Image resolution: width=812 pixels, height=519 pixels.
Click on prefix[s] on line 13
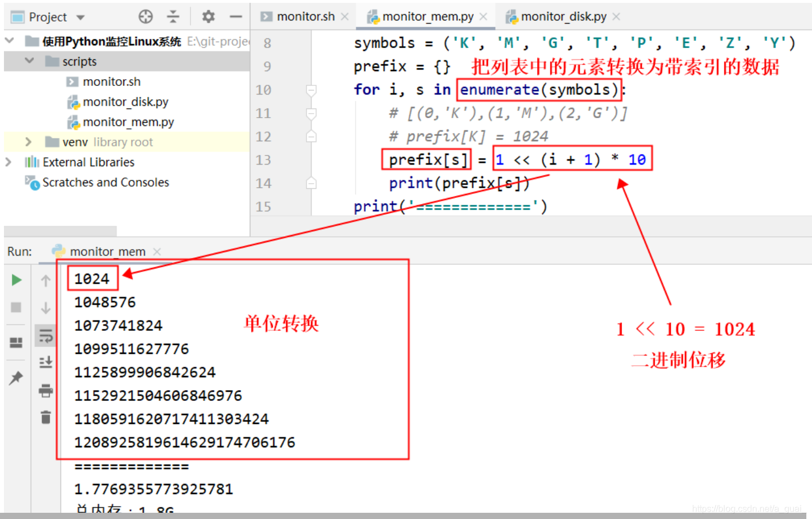[428, 160]
